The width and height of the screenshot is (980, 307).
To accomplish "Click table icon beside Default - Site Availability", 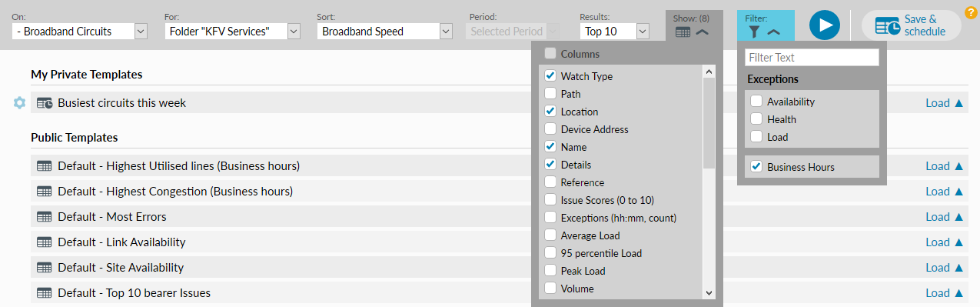I will click(x=45, y=268).
